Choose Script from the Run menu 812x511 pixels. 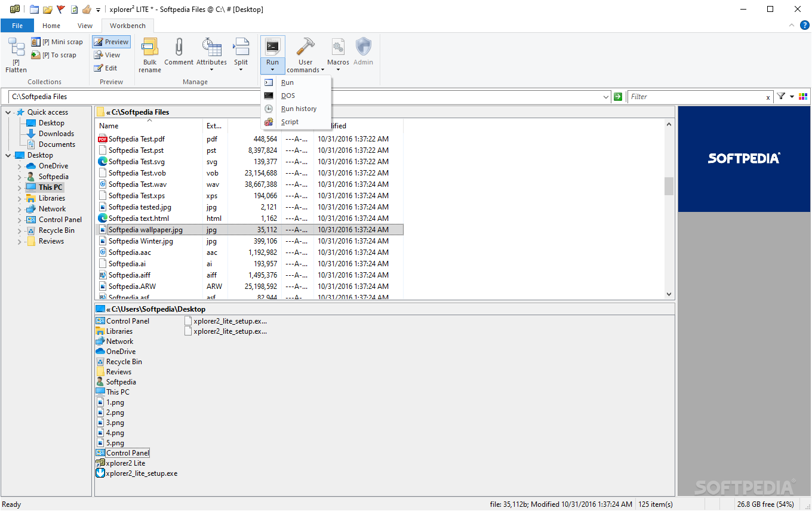click(296, 122)
